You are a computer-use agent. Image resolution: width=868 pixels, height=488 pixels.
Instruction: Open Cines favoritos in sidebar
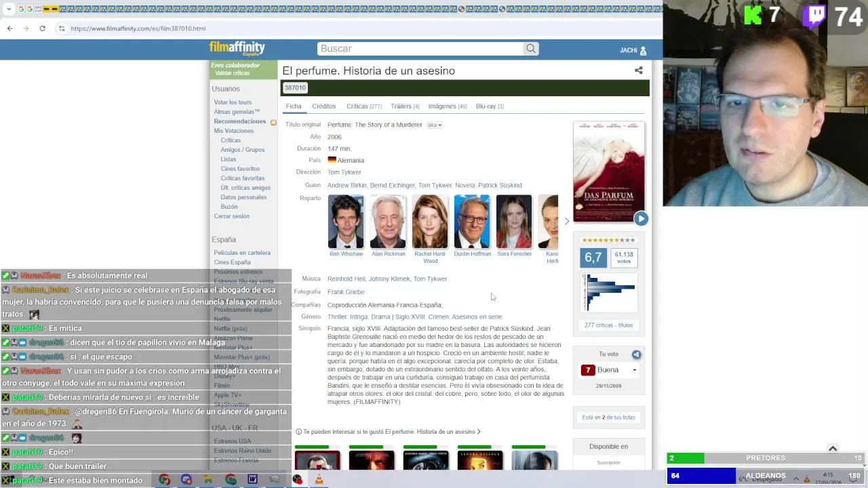tap(240, 169)
